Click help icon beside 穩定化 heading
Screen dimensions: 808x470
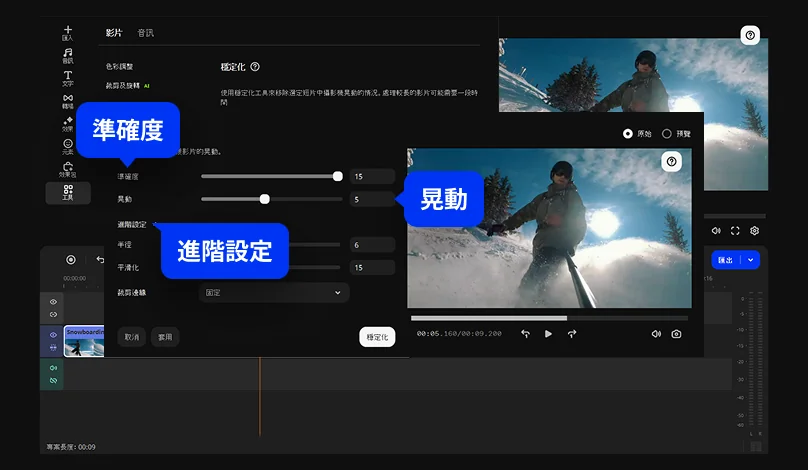click(255, 66)
